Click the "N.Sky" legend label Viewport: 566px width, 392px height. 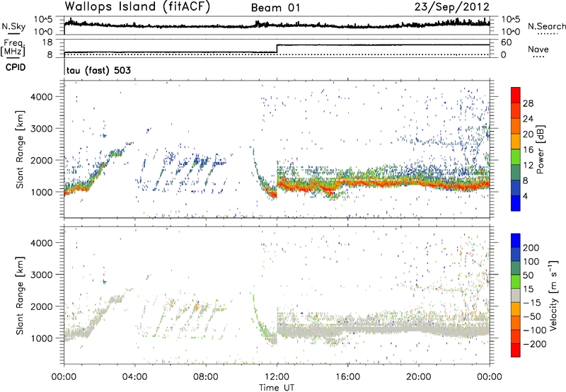13,26
